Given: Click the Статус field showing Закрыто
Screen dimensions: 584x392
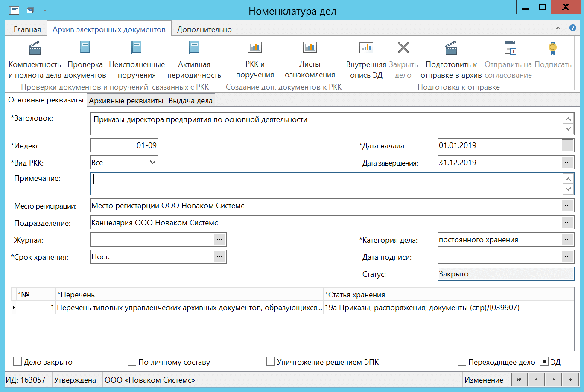Looking at the screenshot, I should (506, 274).
